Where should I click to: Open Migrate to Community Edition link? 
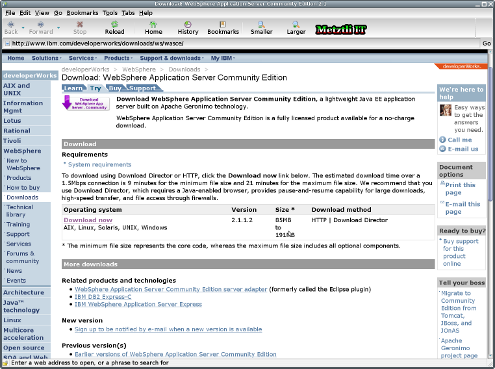point(458,312)
